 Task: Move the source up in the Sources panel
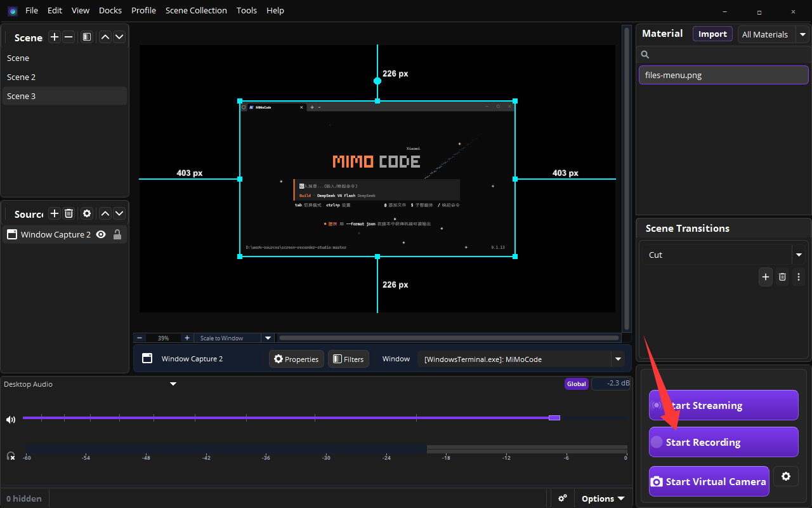click(105, 213)
